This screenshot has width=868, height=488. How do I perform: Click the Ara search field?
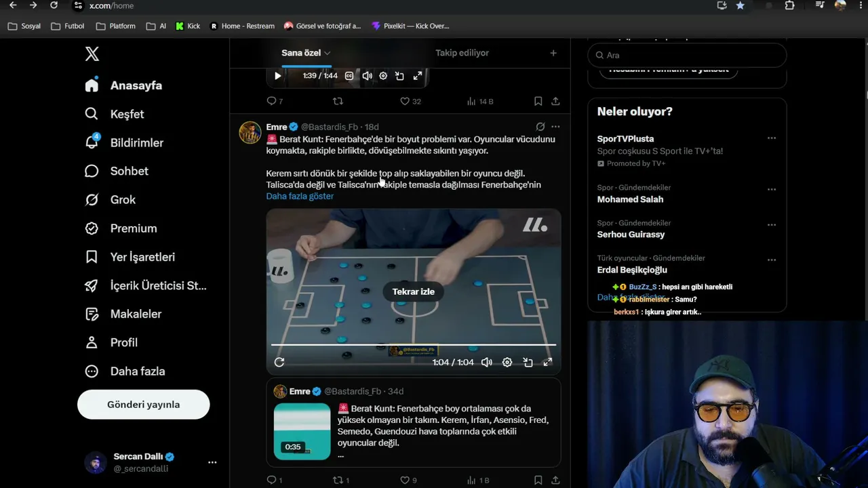tap(687, 56)
